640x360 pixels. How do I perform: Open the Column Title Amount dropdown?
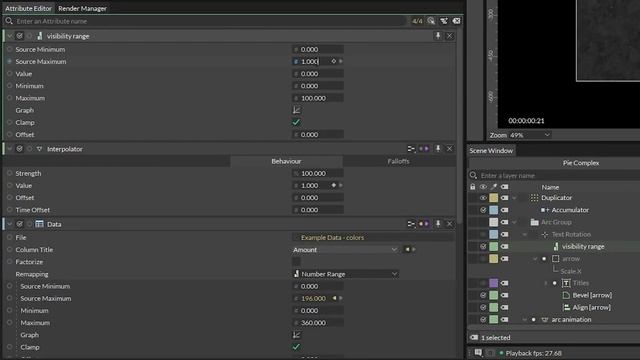tap(345, 249)
